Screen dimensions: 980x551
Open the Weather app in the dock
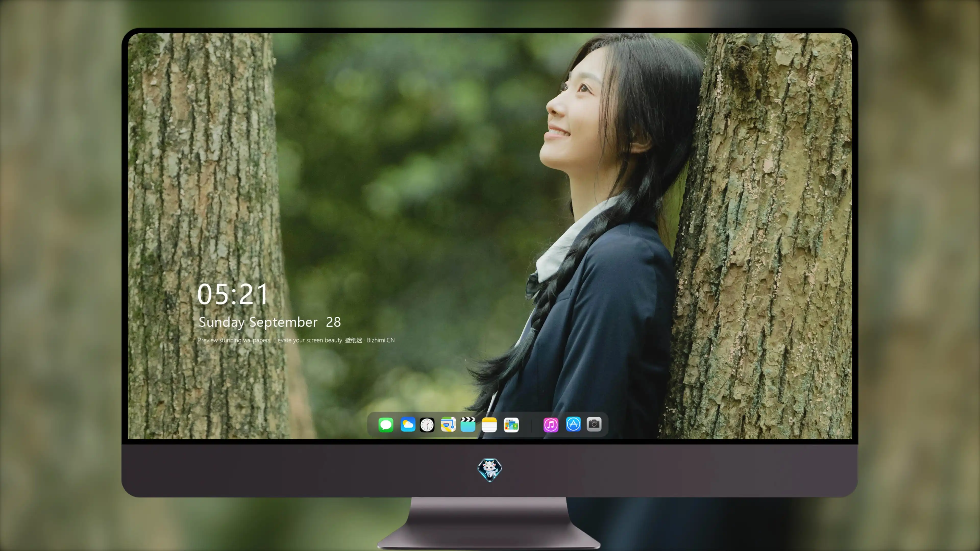[x=408, y=424]
